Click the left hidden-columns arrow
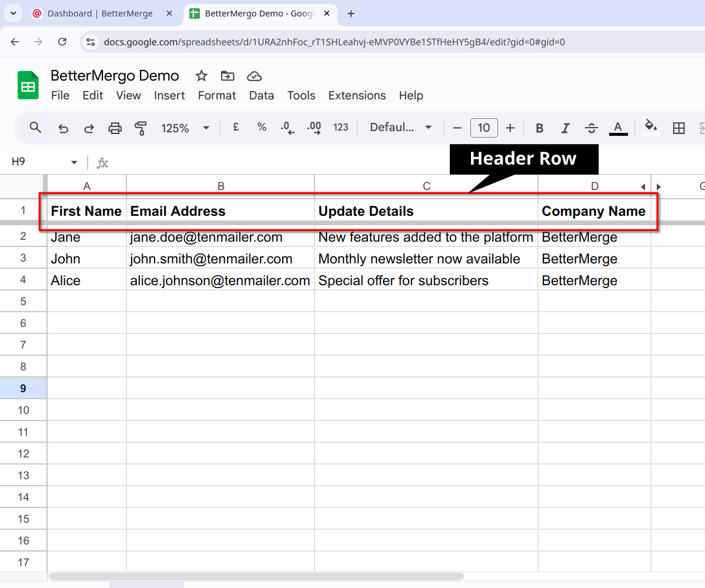 (x=643, y=187)
